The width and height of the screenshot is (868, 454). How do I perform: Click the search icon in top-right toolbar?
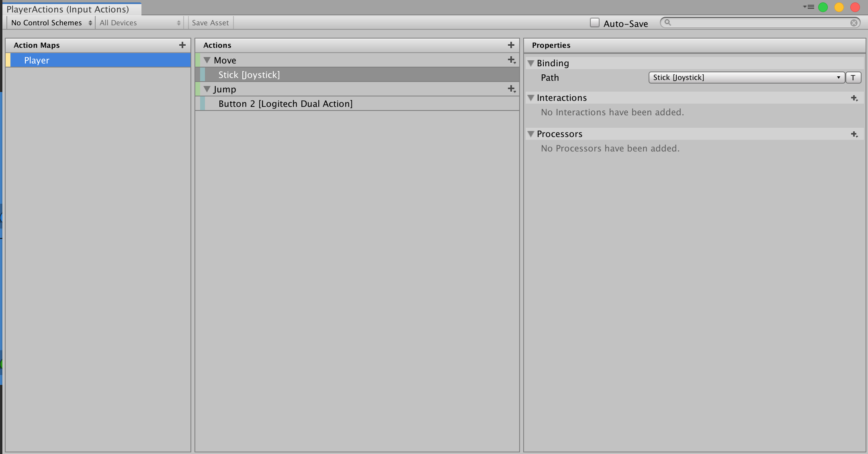tap(667, 23)
